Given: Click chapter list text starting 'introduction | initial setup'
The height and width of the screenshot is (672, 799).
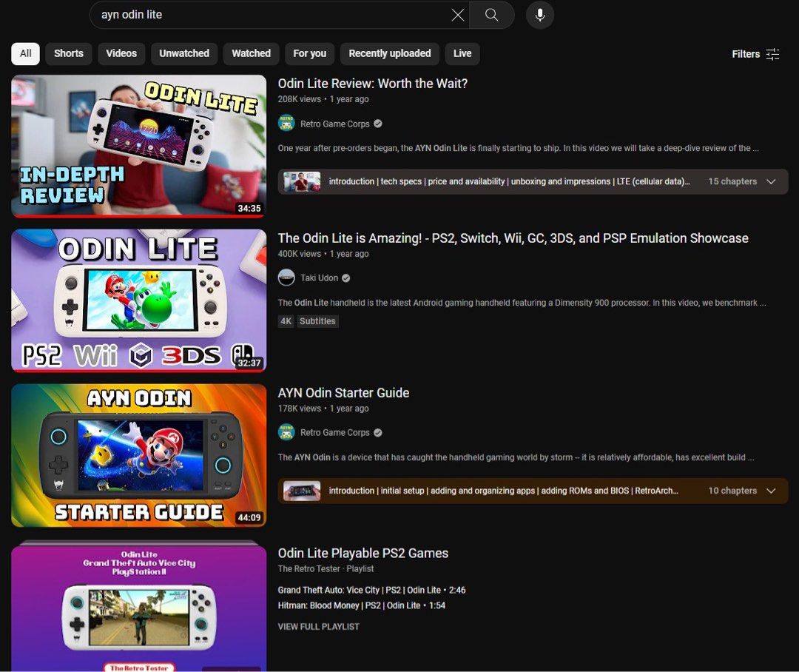Looking at the screenshot, I should coord(503,491).
